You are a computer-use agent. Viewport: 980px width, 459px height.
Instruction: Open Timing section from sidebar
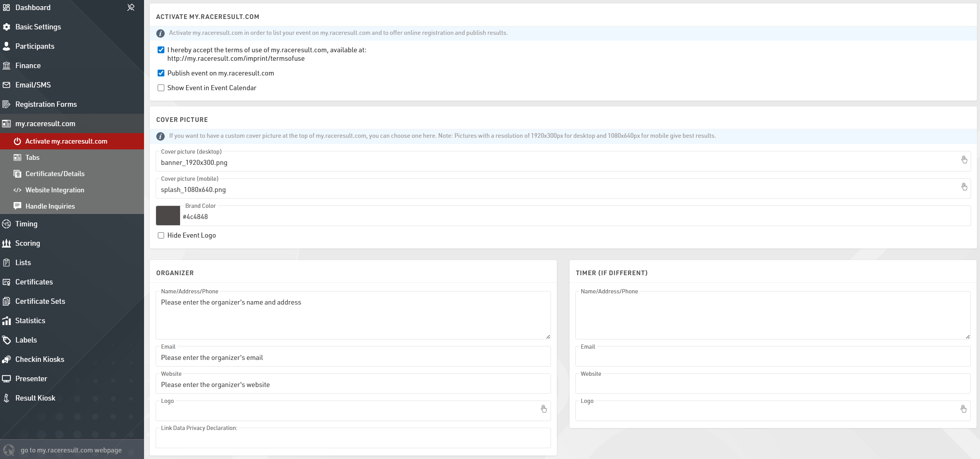click(26, 224)
